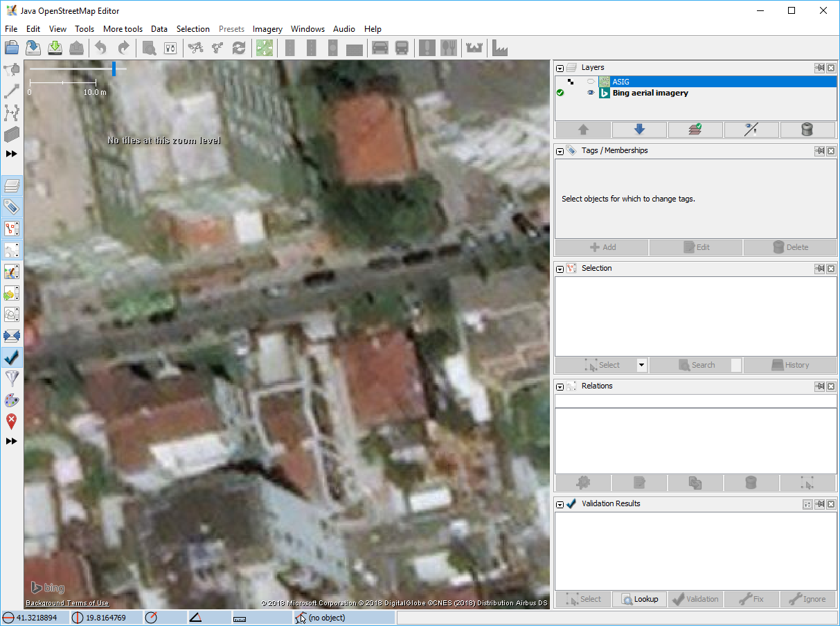This screenshot has height=626, width=840.
Task: Click the map zoom slider handle
Action: click(x=114, y=69)
